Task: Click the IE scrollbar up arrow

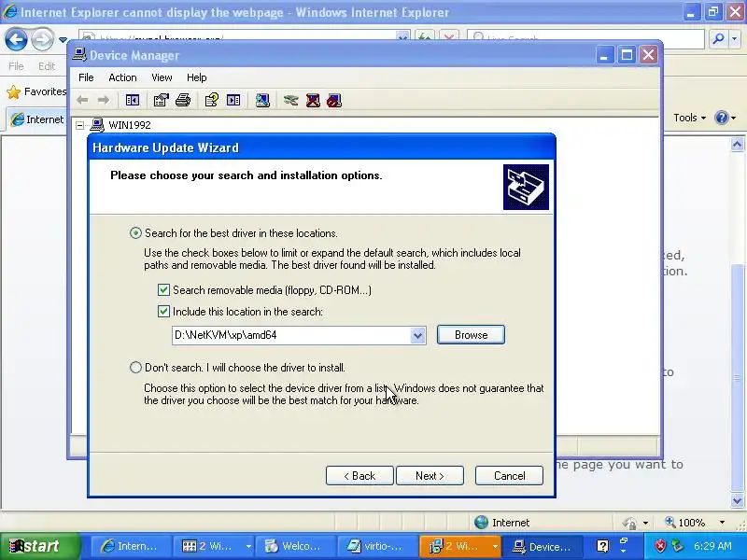Action: point(737,144)
